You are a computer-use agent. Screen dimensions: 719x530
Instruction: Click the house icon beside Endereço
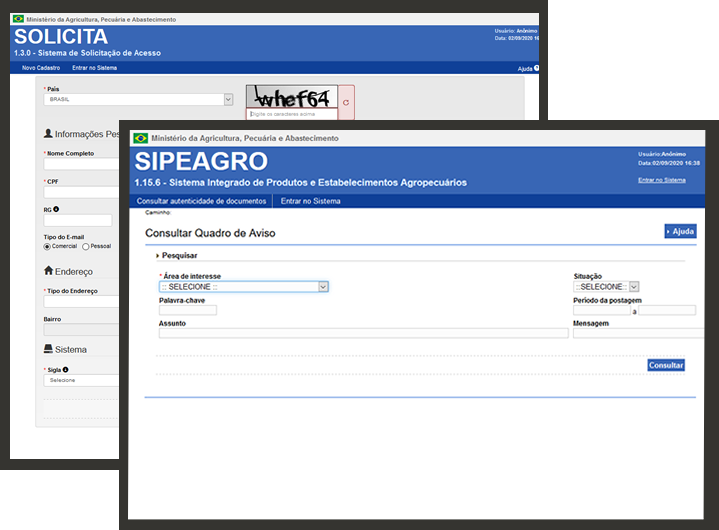point(48,271)
